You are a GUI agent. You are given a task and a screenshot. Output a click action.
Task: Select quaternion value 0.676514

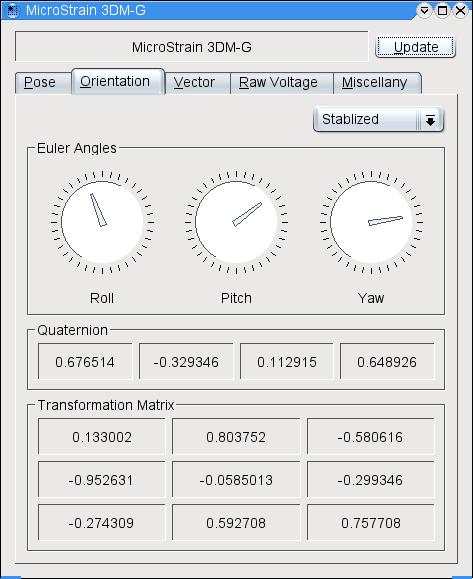coord(85,362)
